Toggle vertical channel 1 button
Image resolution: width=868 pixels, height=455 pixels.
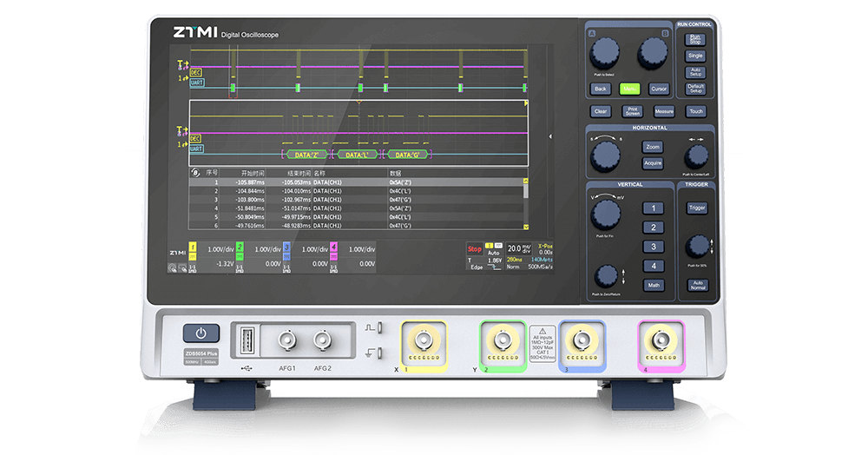coord(653,208)
